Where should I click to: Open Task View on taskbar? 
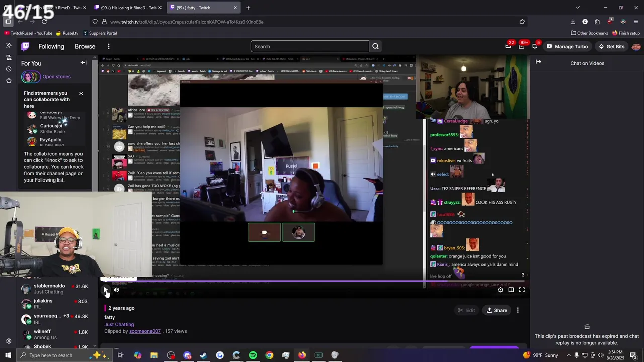121,355
